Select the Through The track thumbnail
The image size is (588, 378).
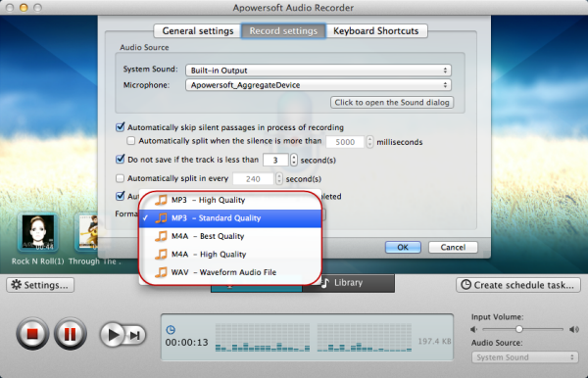pos(87,232)
